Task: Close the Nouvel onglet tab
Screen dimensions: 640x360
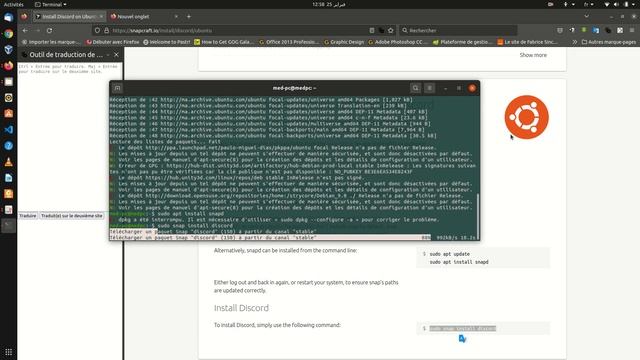Action: 176,17
